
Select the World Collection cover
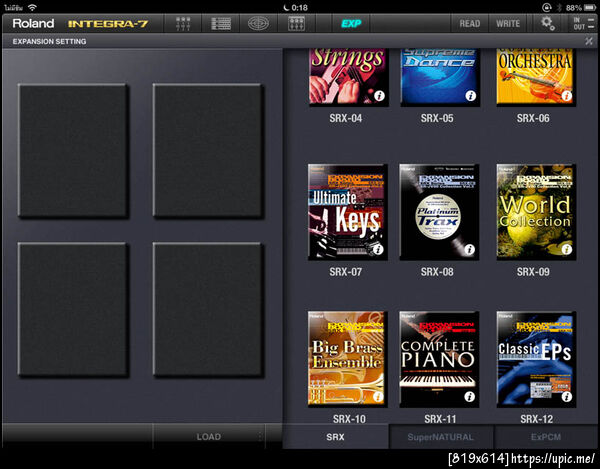point(536,212)
